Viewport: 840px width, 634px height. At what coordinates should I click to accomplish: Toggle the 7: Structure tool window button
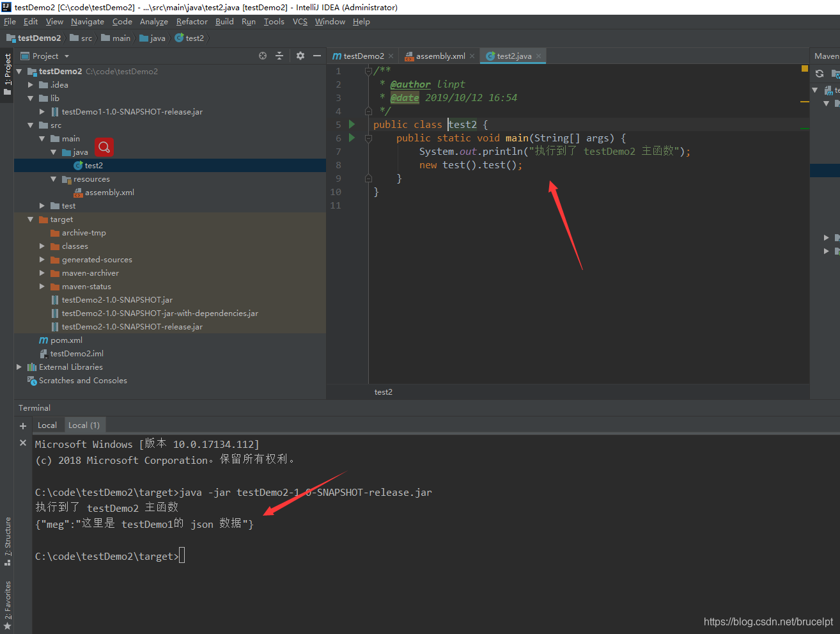pos(7,541)
